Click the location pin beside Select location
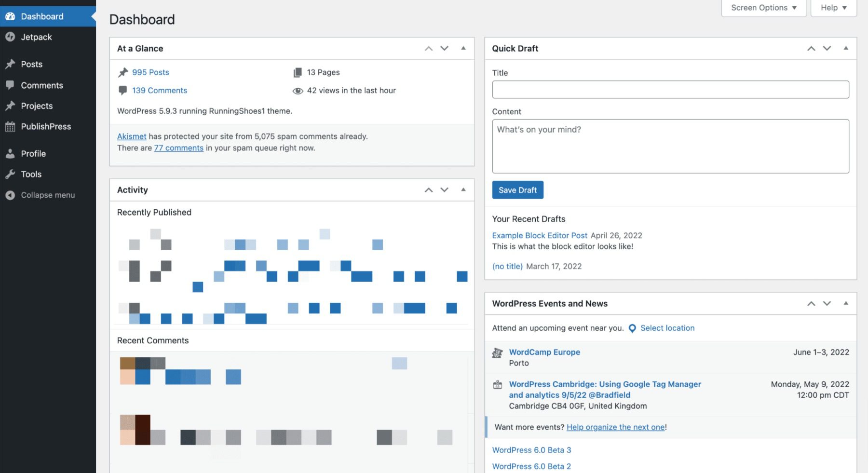 632,328
